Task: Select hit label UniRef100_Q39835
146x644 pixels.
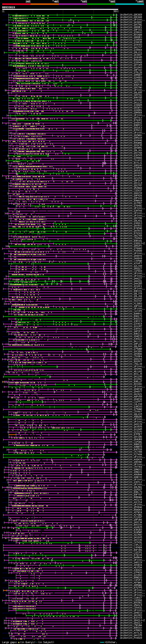Action: point(131,42)
